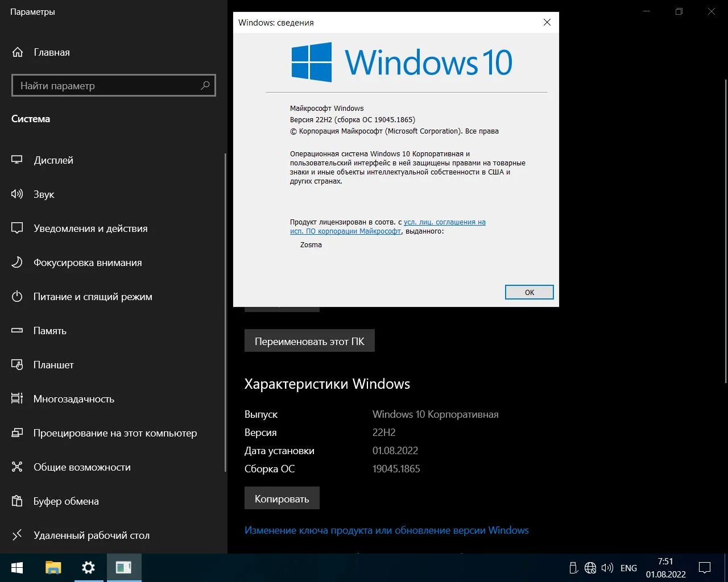Select the Планшет tablet icon
The height and width of the screenshot is (582, 728).
click(x=17, y=365)
